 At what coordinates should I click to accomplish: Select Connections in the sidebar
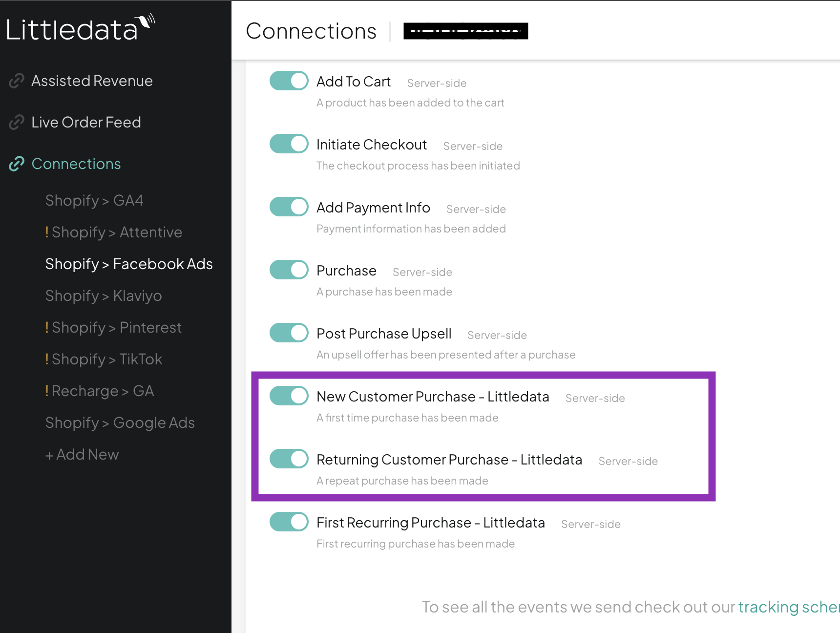76,164
